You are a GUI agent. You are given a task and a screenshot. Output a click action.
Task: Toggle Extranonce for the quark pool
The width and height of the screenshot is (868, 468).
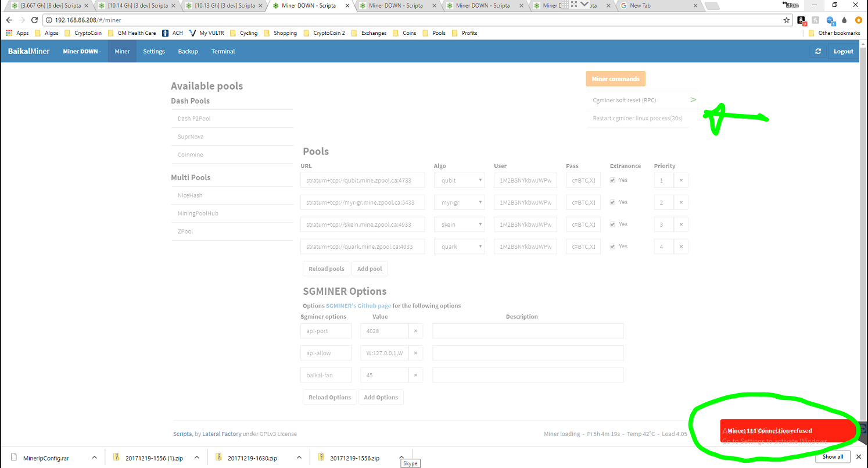[613, 246]
